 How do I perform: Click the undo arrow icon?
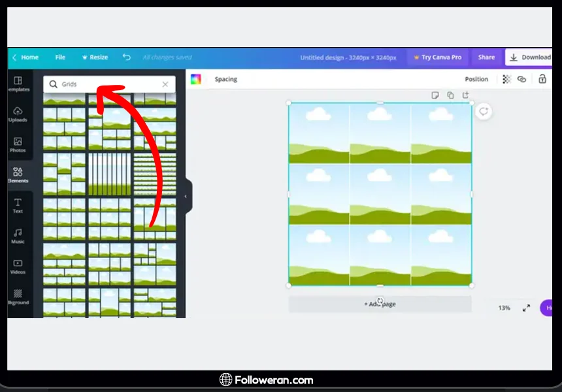pos(127,57)
